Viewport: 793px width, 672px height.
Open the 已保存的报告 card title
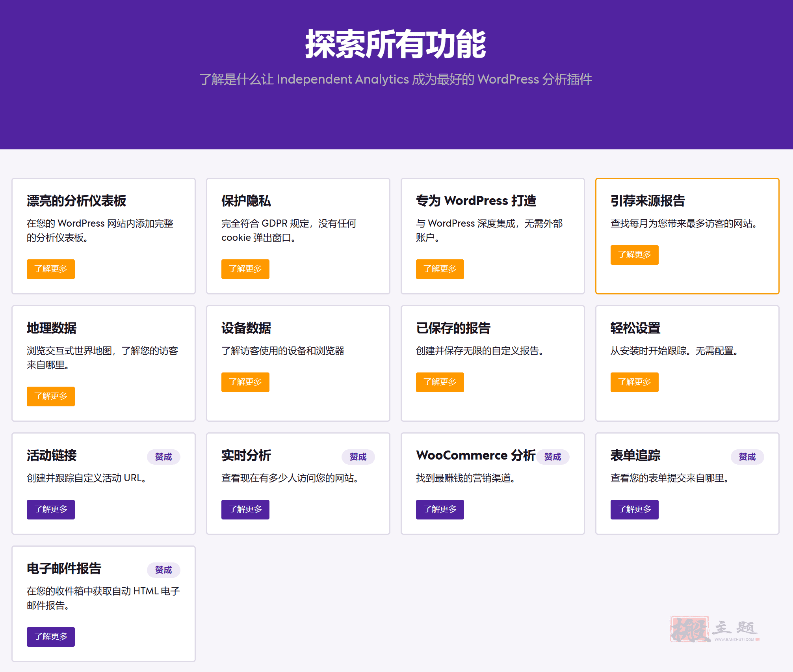click(x=453, y=328)
